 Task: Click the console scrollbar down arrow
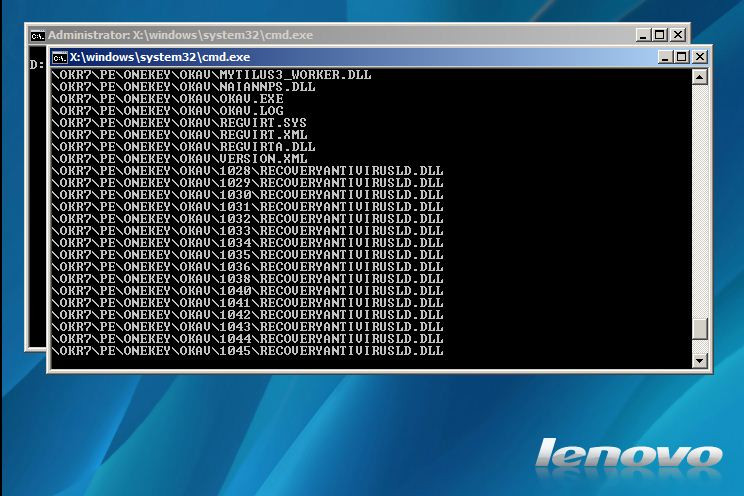700,360
